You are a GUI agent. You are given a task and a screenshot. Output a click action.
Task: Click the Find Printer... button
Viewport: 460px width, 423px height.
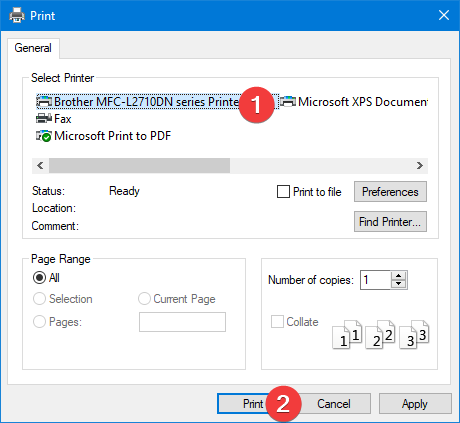(x=390, y=222)
